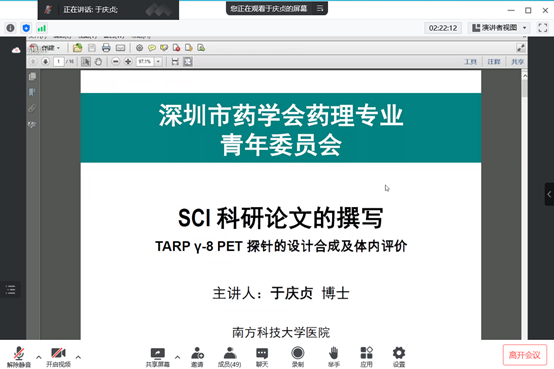Open the 演讲者视图 view dropdown
The height and width of the screenshot is (369, 554).
coord(499,28)
